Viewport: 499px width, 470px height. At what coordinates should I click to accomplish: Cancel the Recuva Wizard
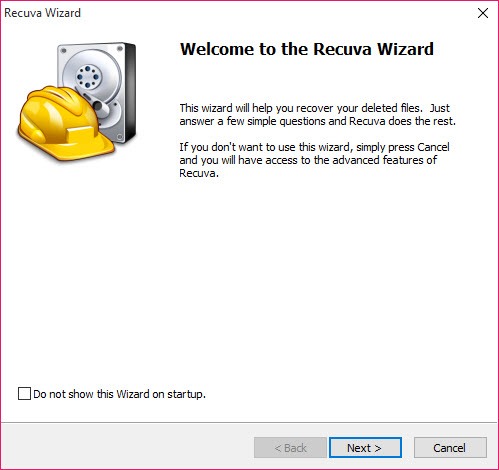coord(450,448)
